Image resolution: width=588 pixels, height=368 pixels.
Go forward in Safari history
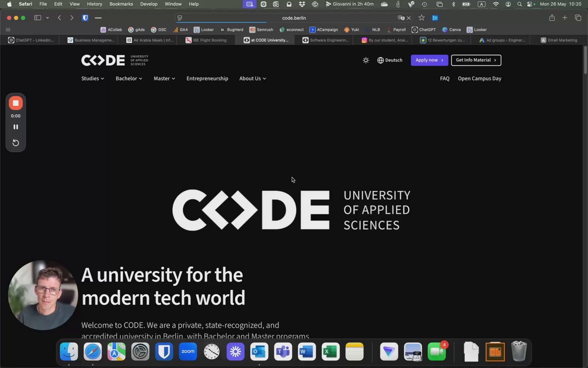(x=72, y=18)
